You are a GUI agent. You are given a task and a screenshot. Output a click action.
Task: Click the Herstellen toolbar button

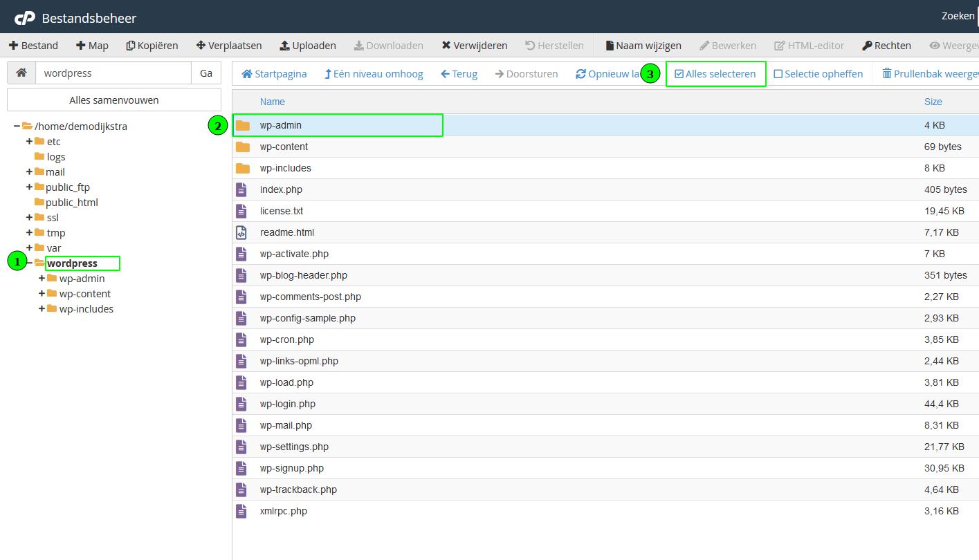pyautogui.click(x=555, y=46)
